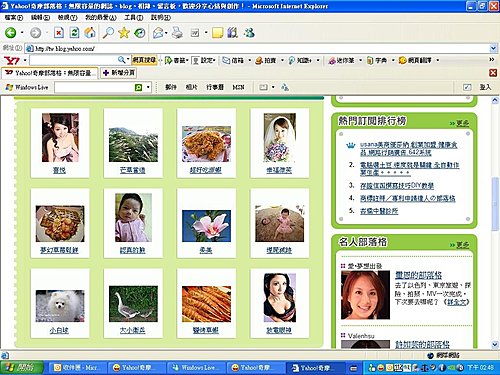Open 設定 settings on Yahoo toolbar

[204, 60]
